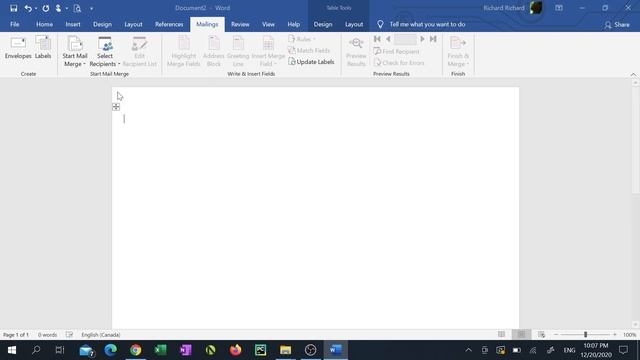Insert an Address Block
Screen dimensions: 640x360
click(x=213, y=52)
